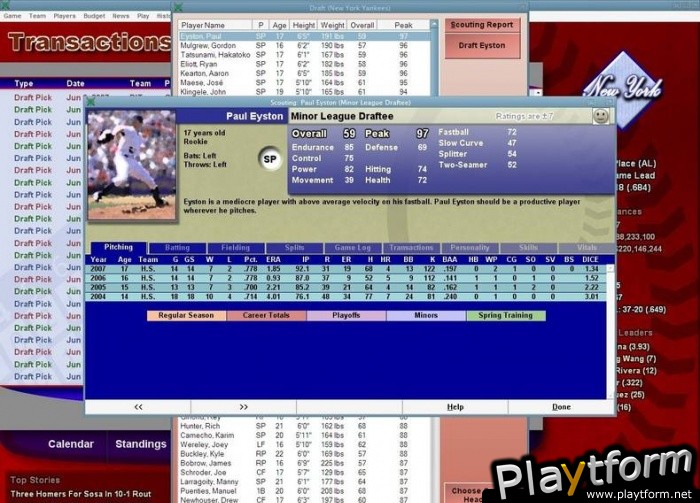The image size is (700, 503).
Task: Select Larragoity, Manny in draft list
Action: coord(304,482)
